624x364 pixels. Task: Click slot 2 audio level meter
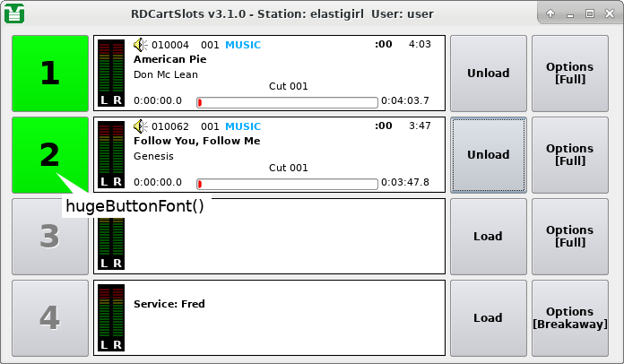(111, 154)
